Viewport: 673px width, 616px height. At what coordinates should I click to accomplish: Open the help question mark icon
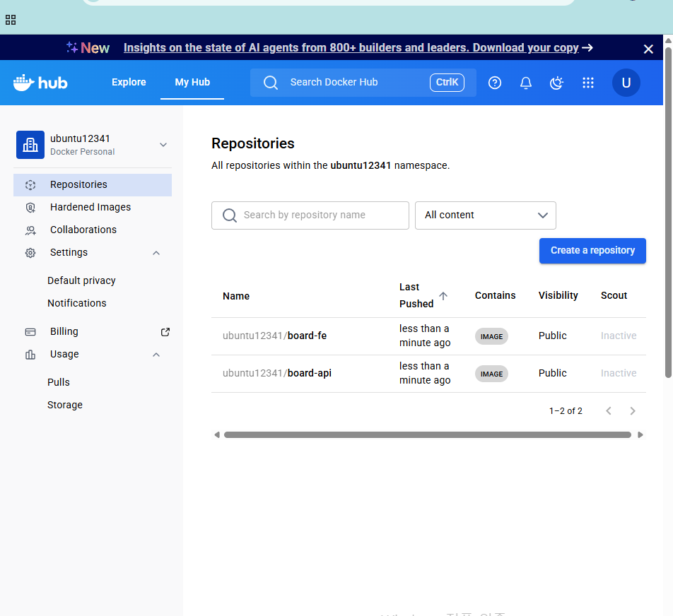[494, 83]
